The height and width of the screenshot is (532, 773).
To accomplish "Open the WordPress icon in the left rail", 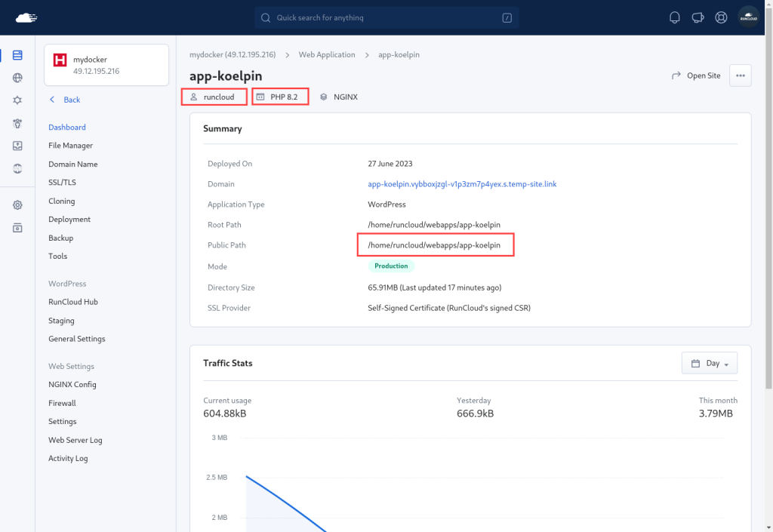I will [17, 168].
